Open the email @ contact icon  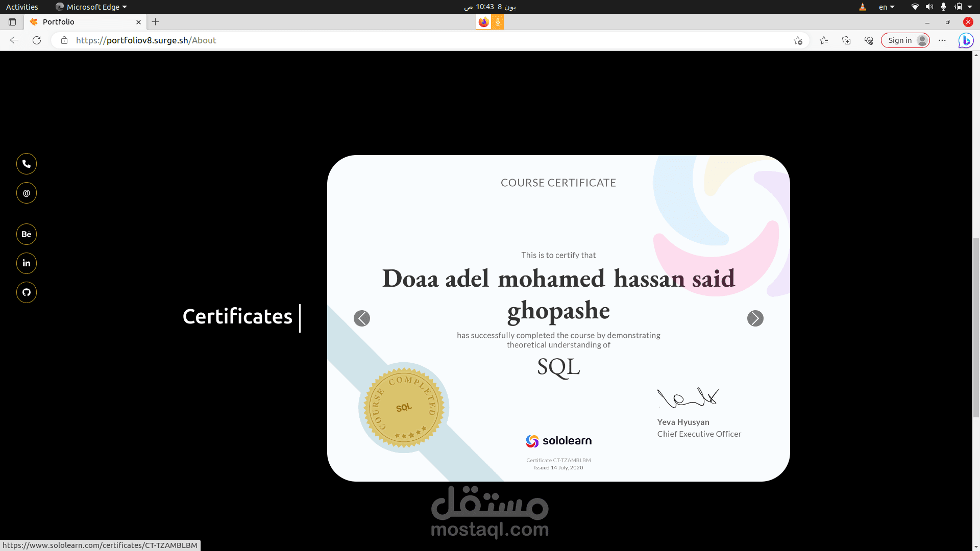tap(27, 193)
